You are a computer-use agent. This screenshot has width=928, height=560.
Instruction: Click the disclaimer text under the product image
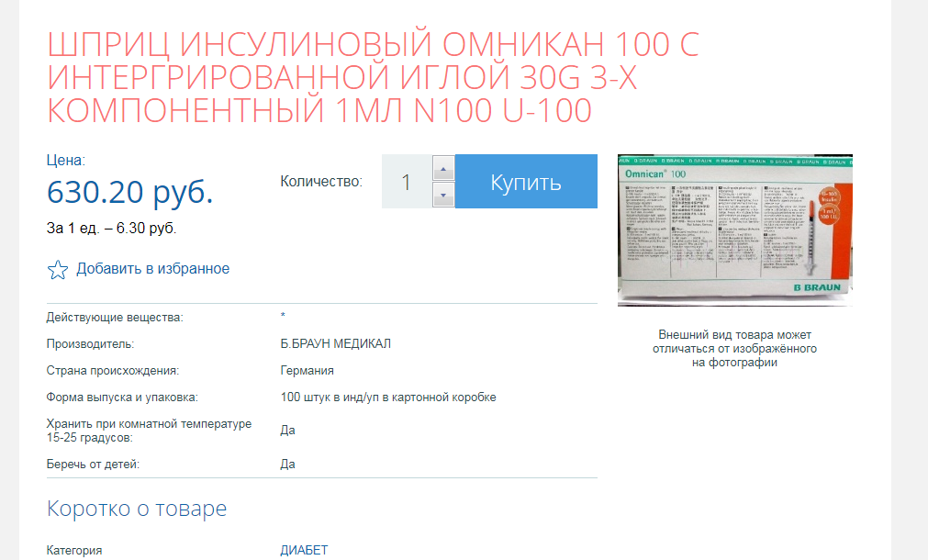click(x=734, y=347)
